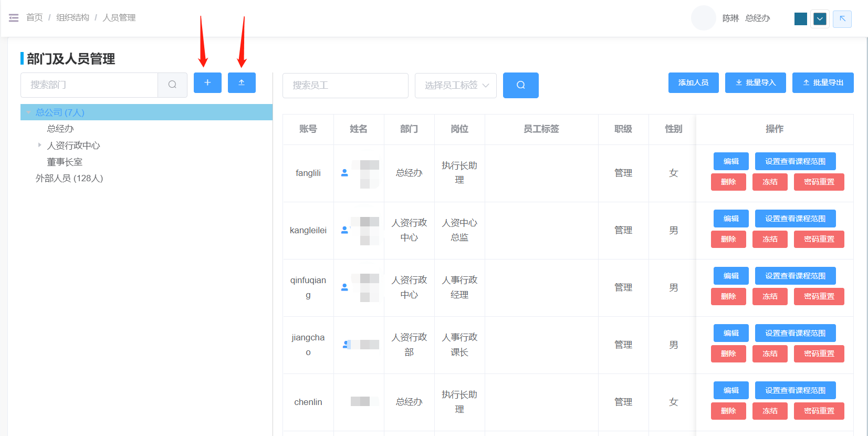This screenshot has width=868, height=436.
Task: Click 批量导出 to export employees
Action: pyautogui.click(x=822, y=82)
